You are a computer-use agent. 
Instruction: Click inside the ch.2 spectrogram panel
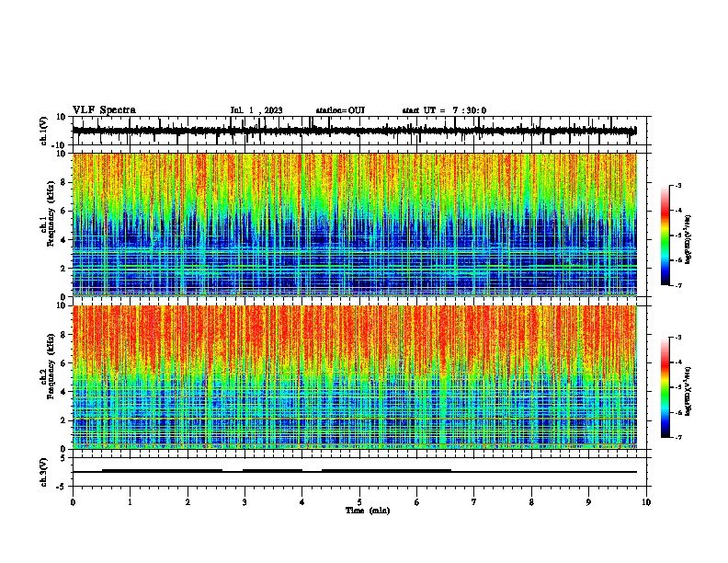354,377
